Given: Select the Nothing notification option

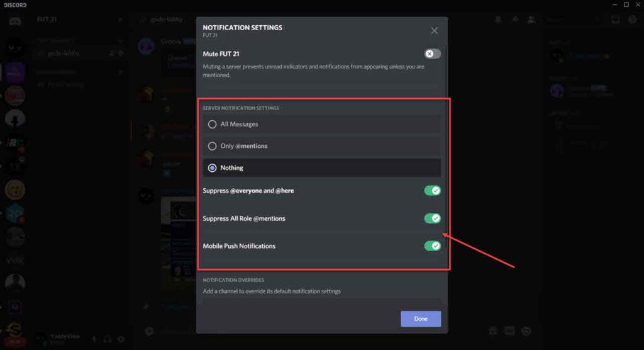Looking at the screenshot, I should coord(321,168).
